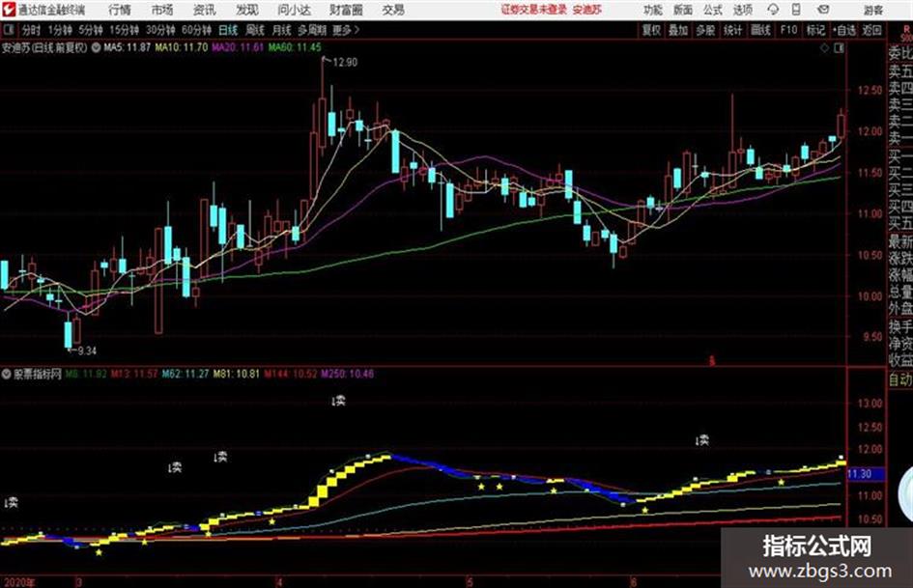Click the headset customer service icon

coord(773,10)
